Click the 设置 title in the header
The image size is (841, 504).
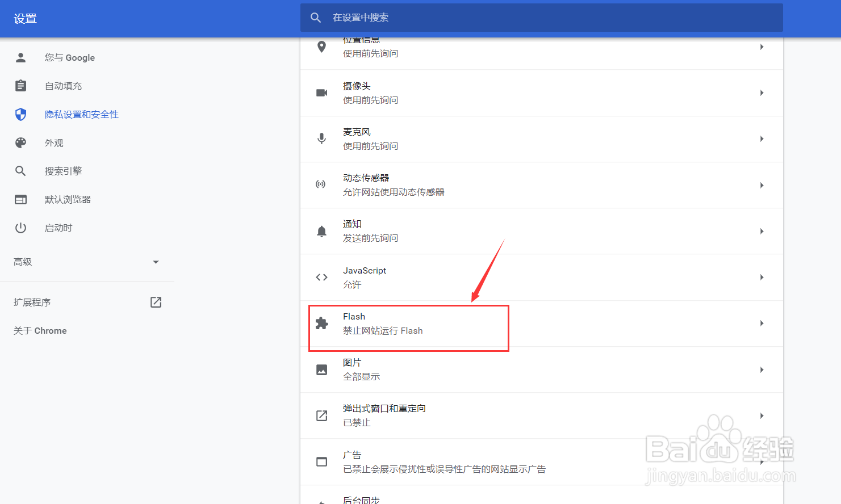point(25,19)
